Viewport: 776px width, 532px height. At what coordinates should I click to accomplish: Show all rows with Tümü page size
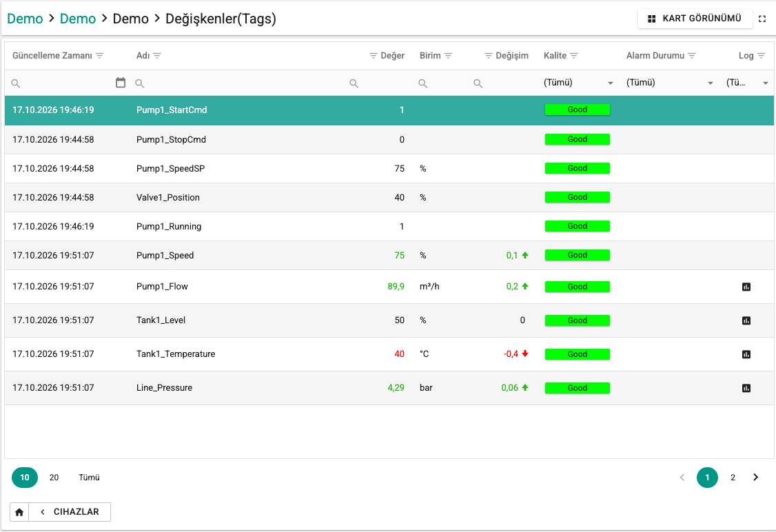[89, 478]
